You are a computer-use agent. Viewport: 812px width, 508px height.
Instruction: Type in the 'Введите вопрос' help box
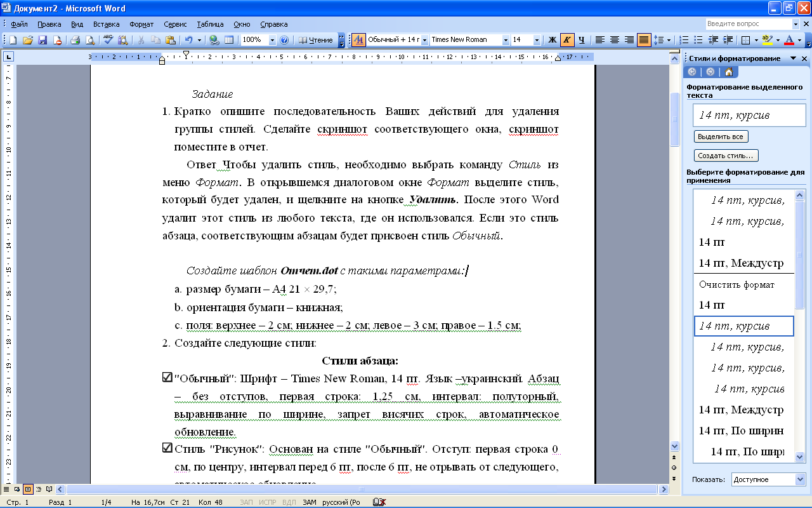coord(749,23)
